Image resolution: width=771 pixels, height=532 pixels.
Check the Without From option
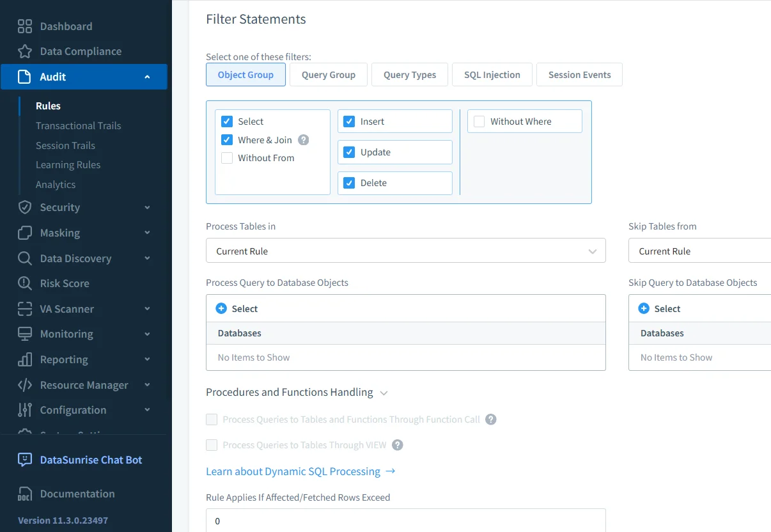tap(226, 158)
